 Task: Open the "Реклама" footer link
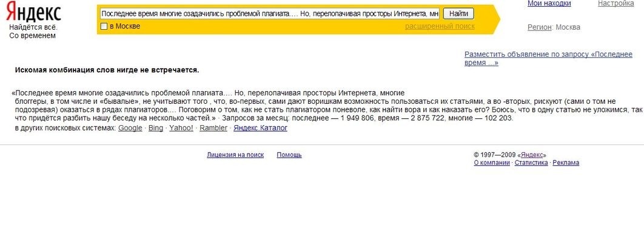(566, 163)
